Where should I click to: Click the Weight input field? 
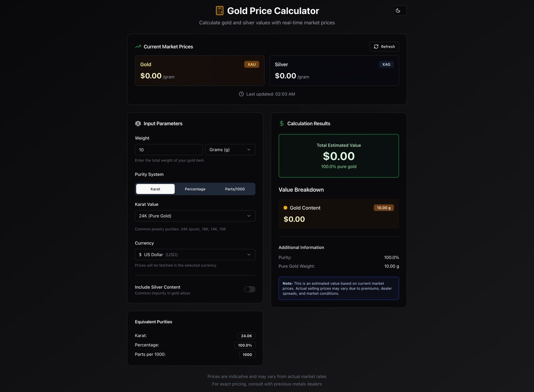(x=169, y=150)
